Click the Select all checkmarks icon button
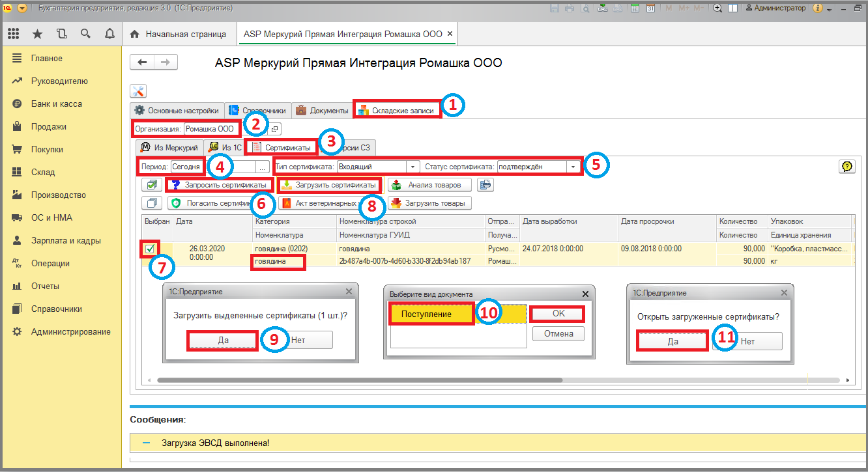Screen dimensions: 868x472 pyautogui.click(x=151, y=185)
